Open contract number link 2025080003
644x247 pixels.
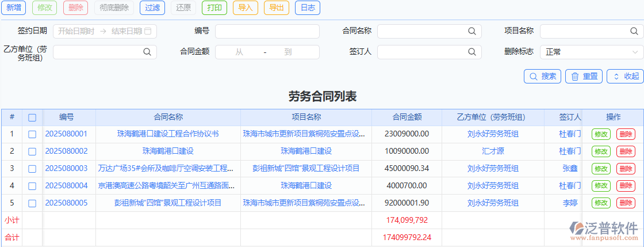[66, 169]
